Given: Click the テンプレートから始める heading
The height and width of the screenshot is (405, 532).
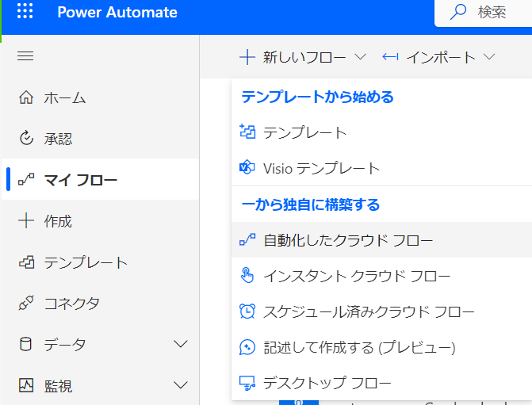Looking at the screenshot, I should (x=318, y=97).
